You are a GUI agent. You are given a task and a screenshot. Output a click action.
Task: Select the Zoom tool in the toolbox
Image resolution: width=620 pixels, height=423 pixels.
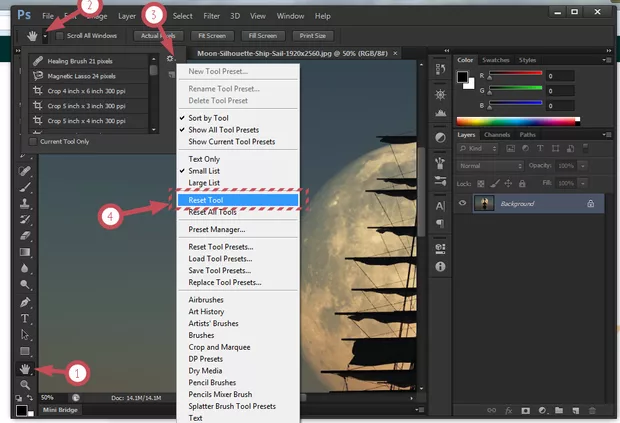click(26, 385)
